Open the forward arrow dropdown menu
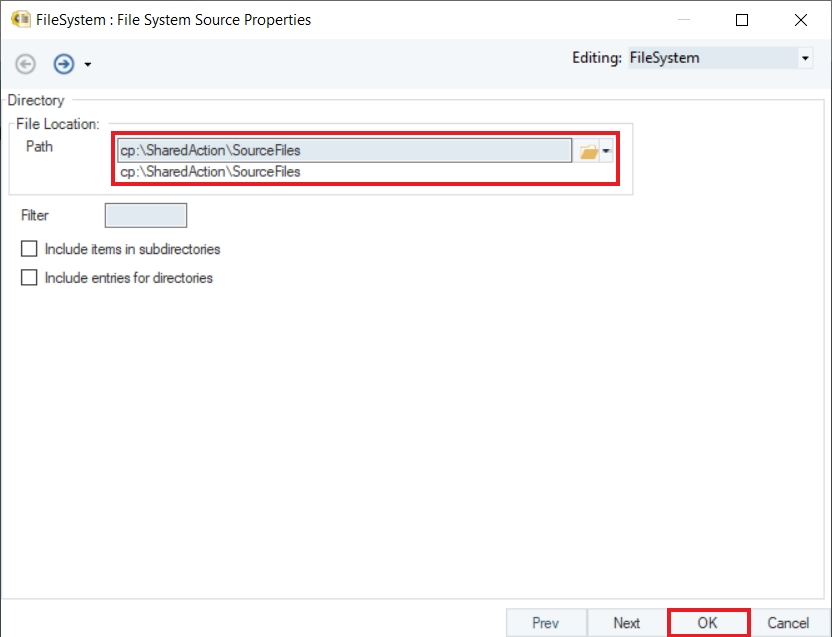 tap(88, 65)
